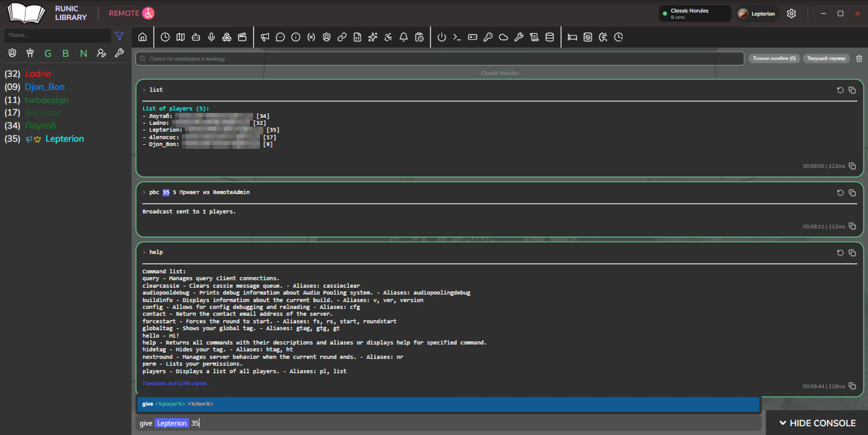
Task: Open the database icon in toolbar
Action: pyautogui.click(x=549, y=37)
